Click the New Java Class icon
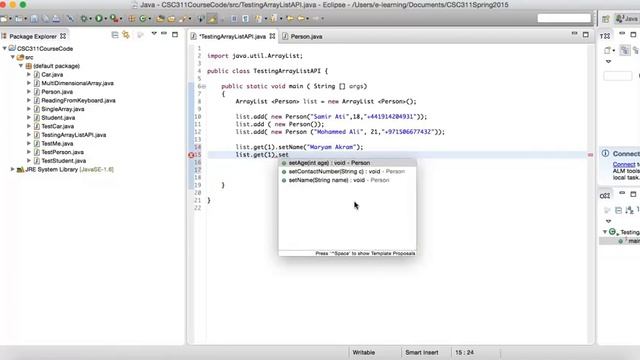 pos(142,19)
